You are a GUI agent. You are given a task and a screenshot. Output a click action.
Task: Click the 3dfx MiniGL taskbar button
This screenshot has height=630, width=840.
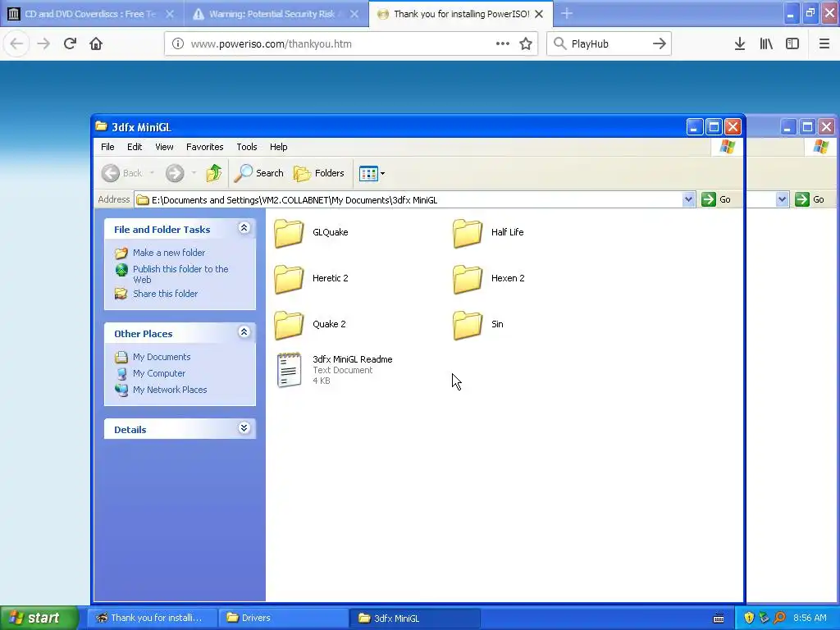coord(414,618)
